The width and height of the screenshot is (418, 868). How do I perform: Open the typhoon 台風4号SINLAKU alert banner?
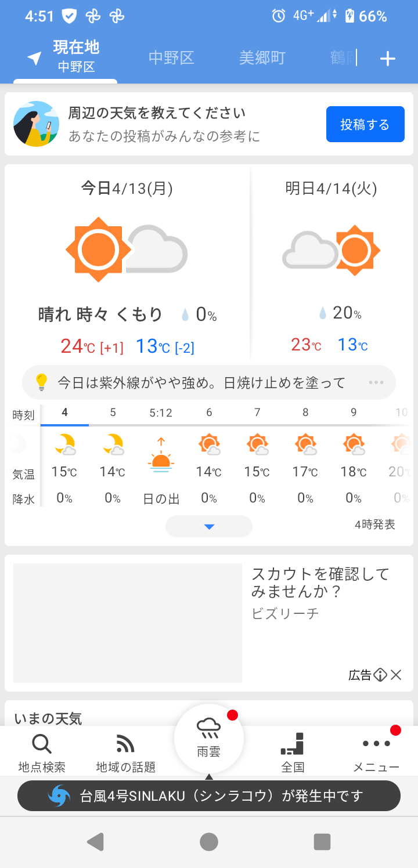click(x=209, y=795)
